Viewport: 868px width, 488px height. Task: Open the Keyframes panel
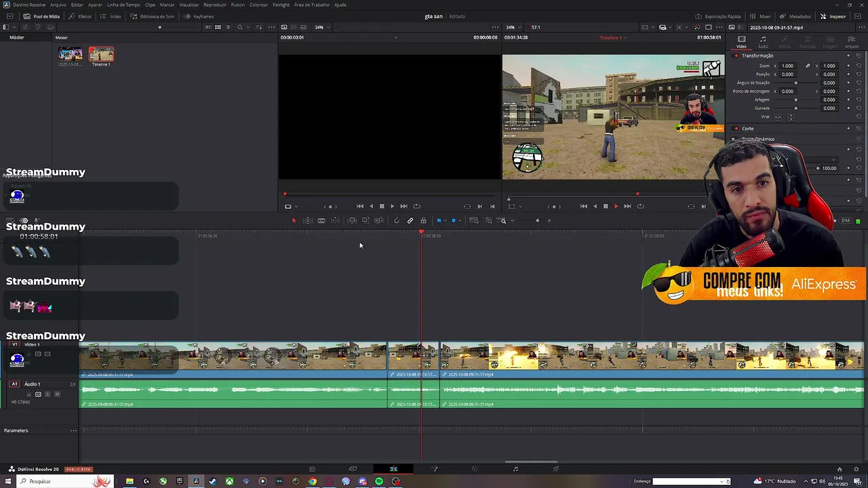[199, 16]
